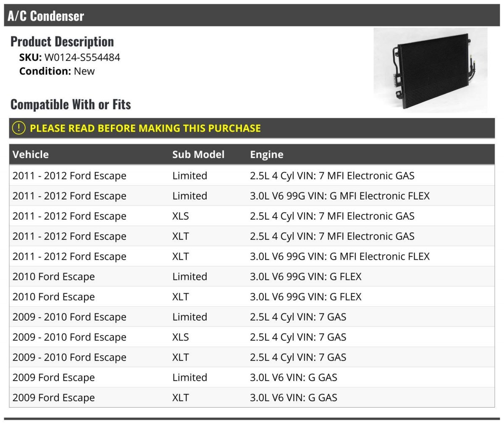Click the yellow exclamation warning icon
Image resolution: width=504 pixels, height=424 pixels.
(x=18, y=128)
